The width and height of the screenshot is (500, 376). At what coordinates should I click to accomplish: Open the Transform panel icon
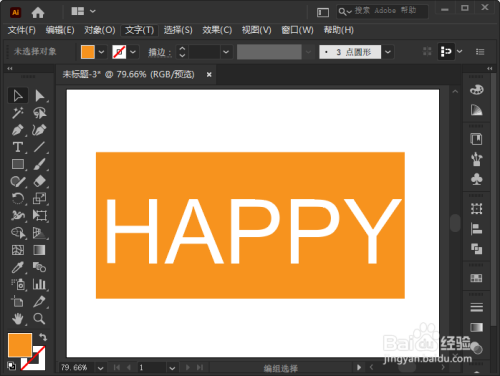[476, 209]
